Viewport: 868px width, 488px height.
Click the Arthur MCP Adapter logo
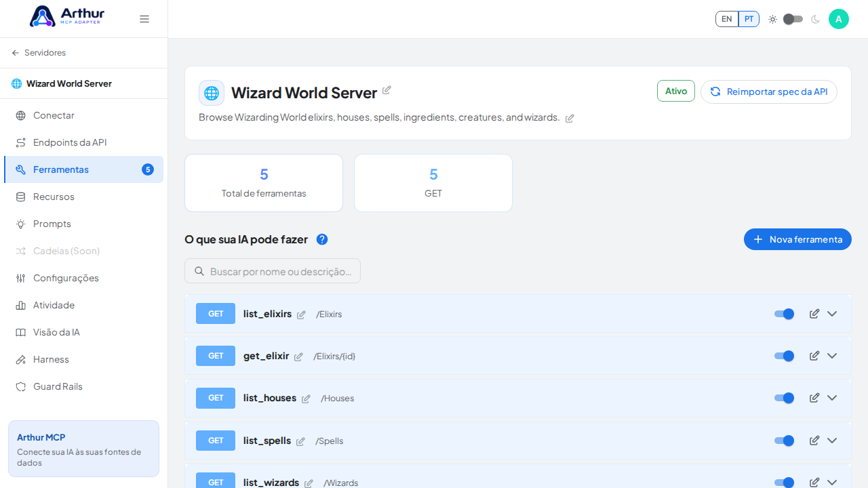click(66, 16)
